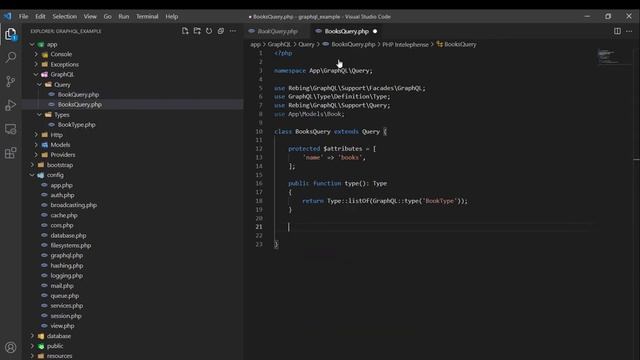
Task: Open the Source Control view
Action: click(11, 81)
